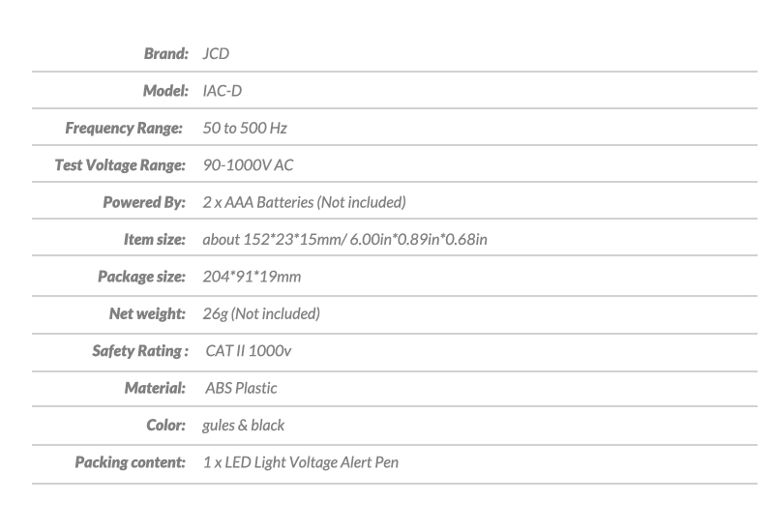Click the JCD brand value
774x532 pixels.
tap(216, 54)
